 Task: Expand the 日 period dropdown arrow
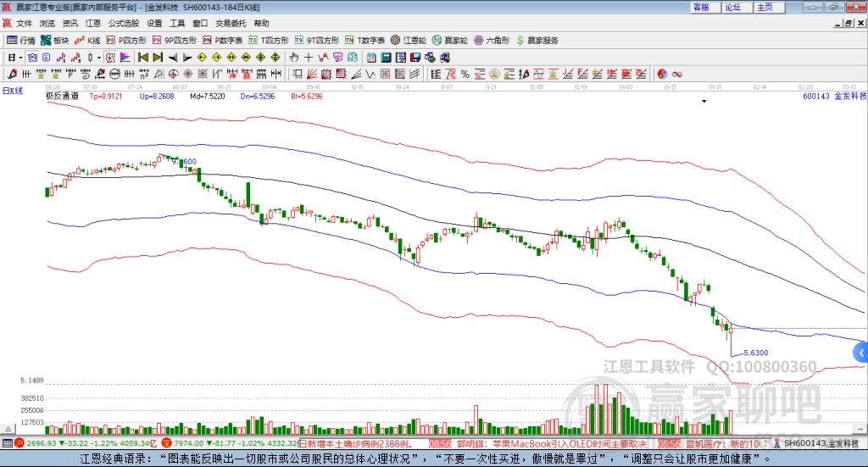pyautogui.click(x=20, y=58)
